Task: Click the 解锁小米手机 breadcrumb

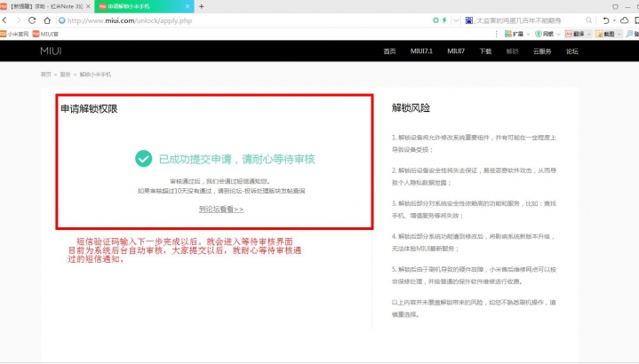Action: coord(95,75)
